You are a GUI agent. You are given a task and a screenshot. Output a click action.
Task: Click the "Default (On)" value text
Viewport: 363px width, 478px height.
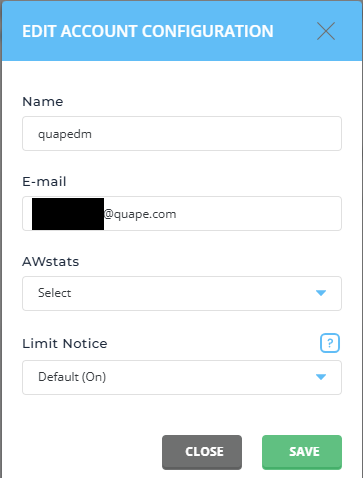[x=72, y=377]
